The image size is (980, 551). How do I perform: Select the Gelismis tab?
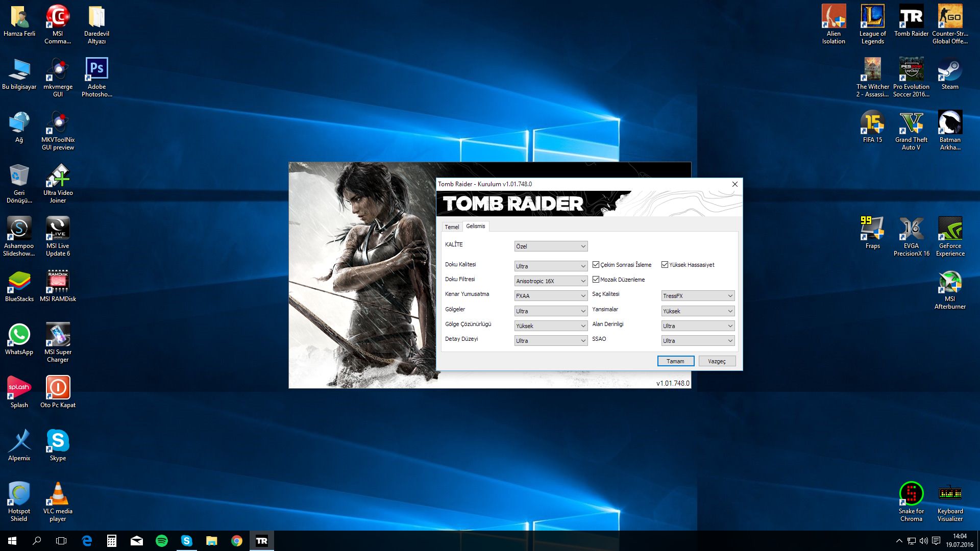pos(476,226)
